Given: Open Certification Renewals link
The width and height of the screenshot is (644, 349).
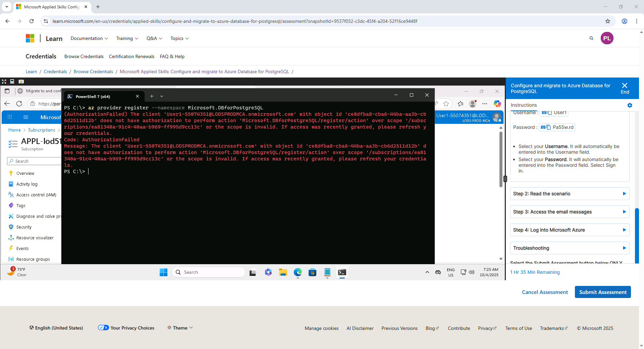Looking at the screenshot, I should click(131, 56).
